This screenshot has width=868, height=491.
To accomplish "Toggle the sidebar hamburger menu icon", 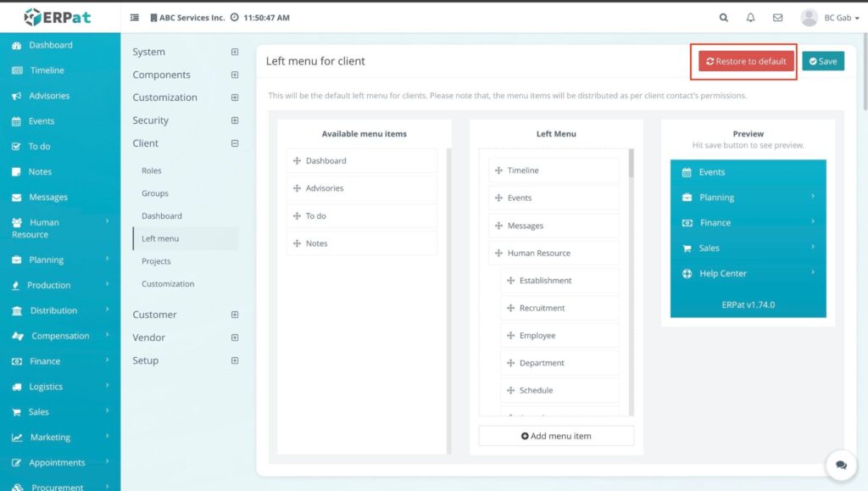I will pos(135,17).
